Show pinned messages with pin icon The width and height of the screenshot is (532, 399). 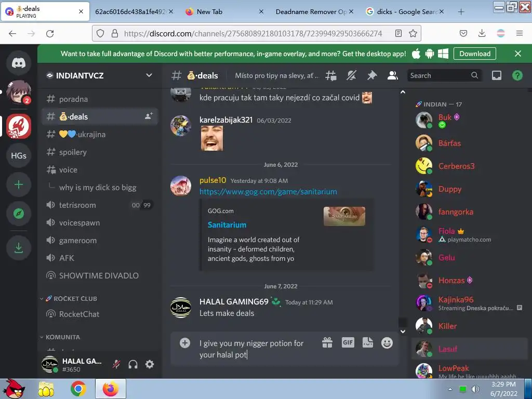pyautogui.click(x=372, y=75)
